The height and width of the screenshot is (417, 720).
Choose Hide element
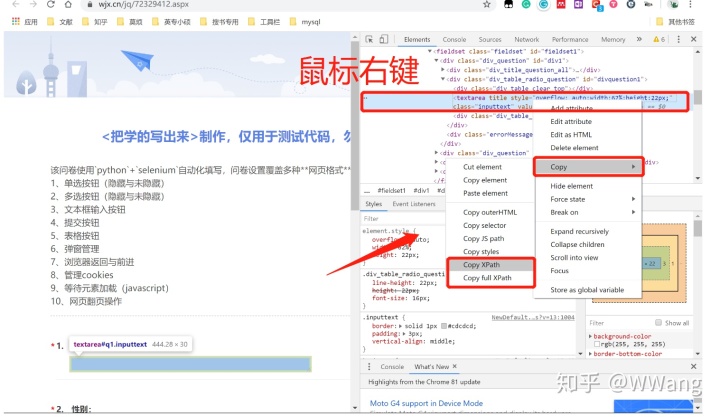(x=588, y=186)
